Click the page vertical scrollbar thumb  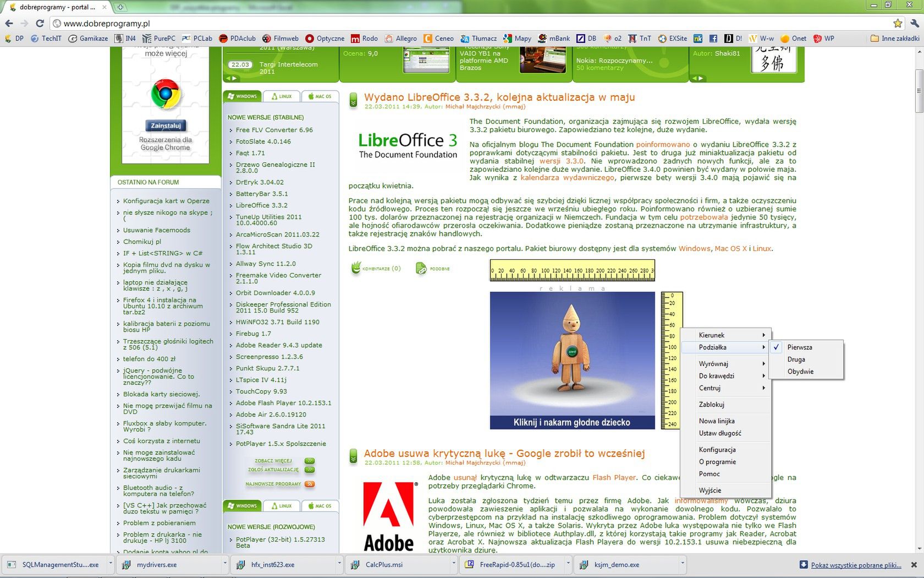[x=919, y=91]
